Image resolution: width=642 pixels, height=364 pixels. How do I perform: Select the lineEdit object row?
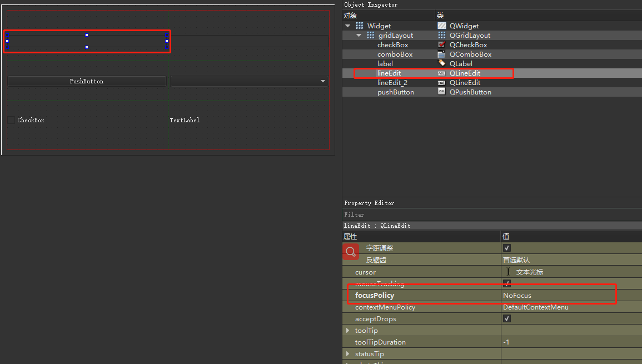492,73
